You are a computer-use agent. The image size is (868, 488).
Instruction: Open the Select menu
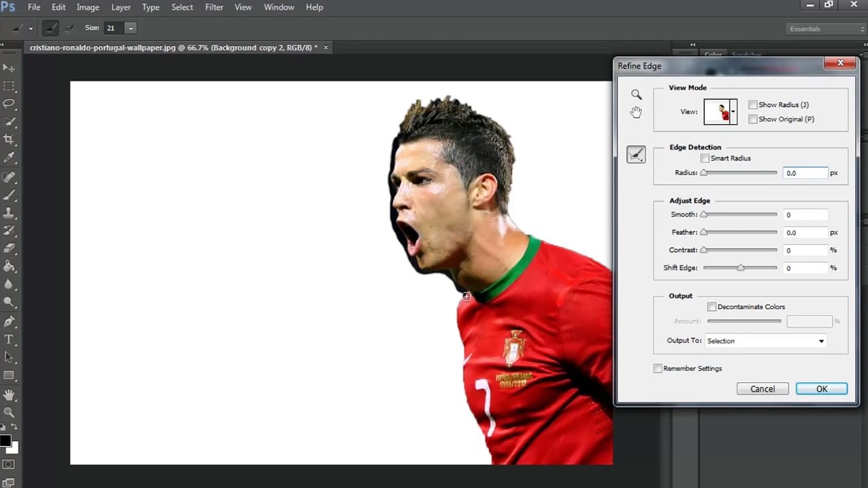pyautogui.click(x=182, y=7)
